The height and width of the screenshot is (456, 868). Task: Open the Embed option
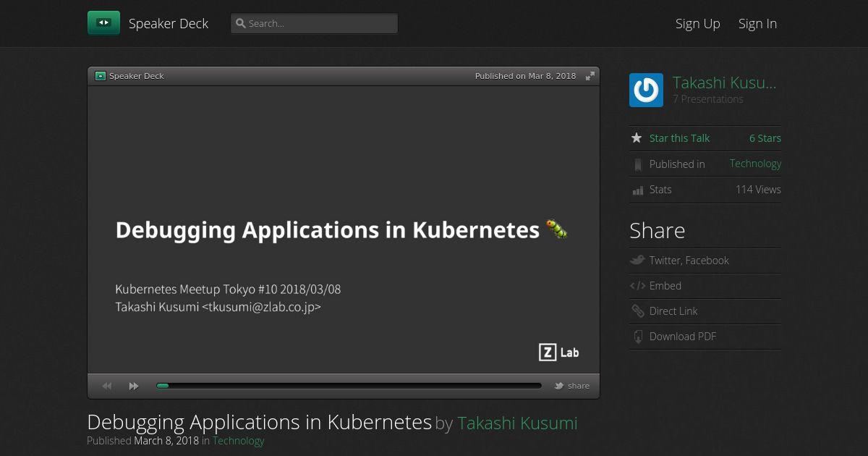[665, 286]
